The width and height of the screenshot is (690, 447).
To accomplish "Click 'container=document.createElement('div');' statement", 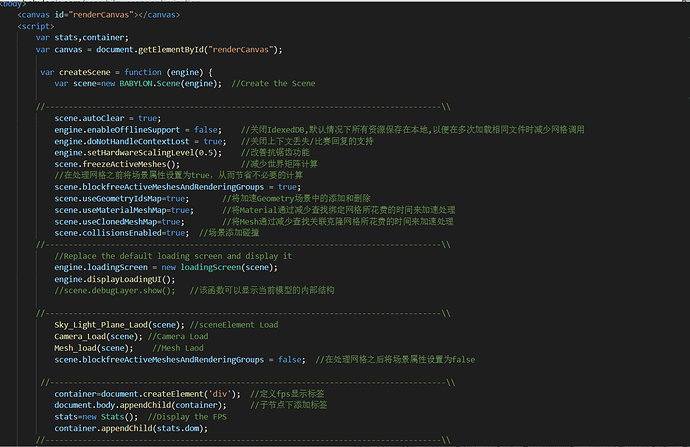I will pos(147,394).
